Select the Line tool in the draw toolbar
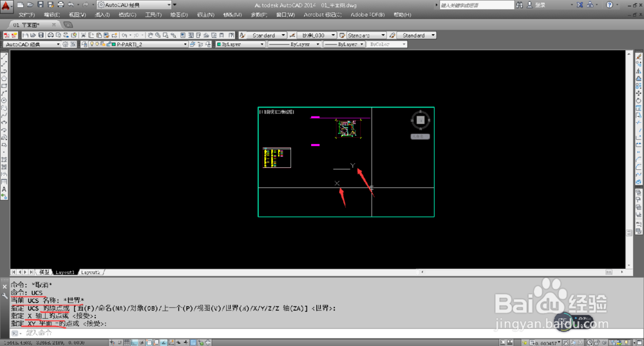This screenshot has width=644, height=346. [4, 57]
